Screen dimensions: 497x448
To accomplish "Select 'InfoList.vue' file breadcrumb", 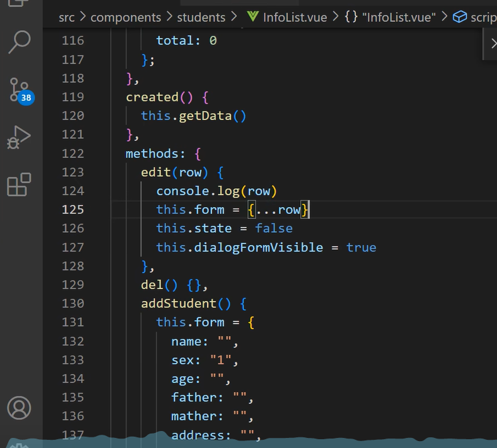I will [x=295, y=18].
